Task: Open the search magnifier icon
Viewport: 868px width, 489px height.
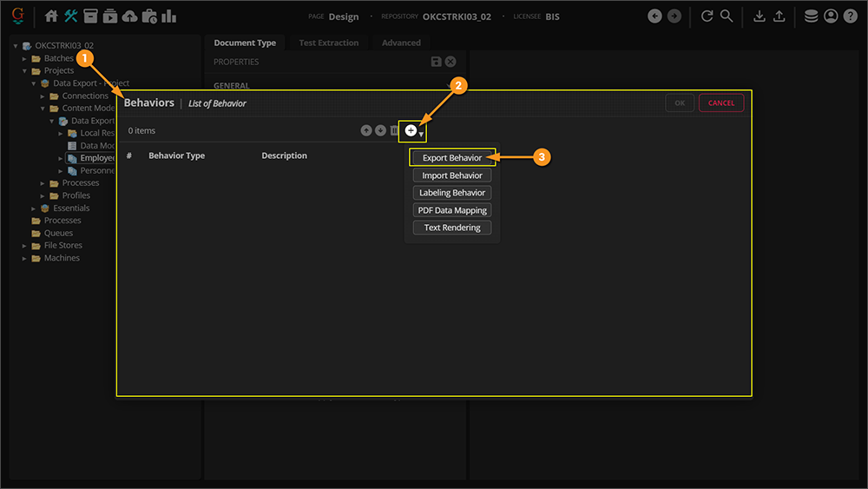Action: pos(727,17)
